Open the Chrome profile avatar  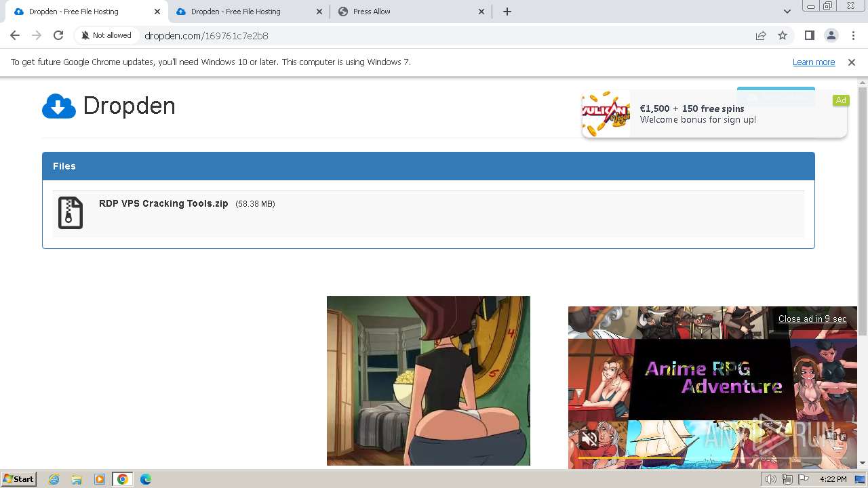click(x=831, y=35)
